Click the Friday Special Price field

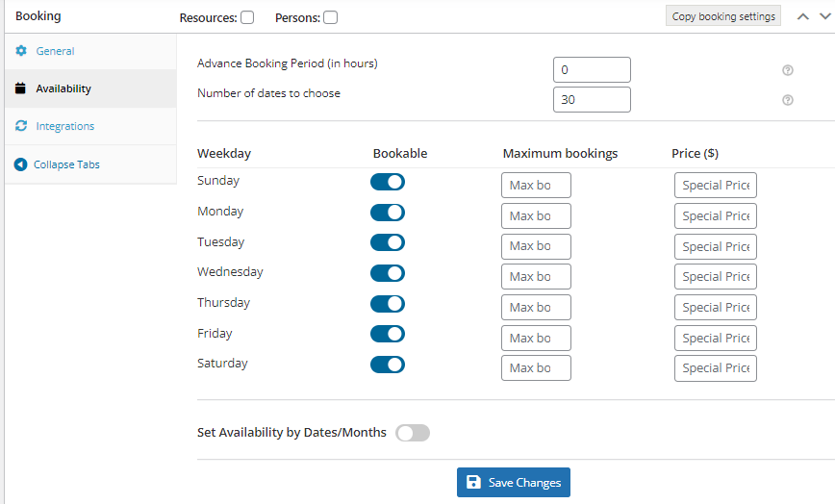tap(715, 338)
